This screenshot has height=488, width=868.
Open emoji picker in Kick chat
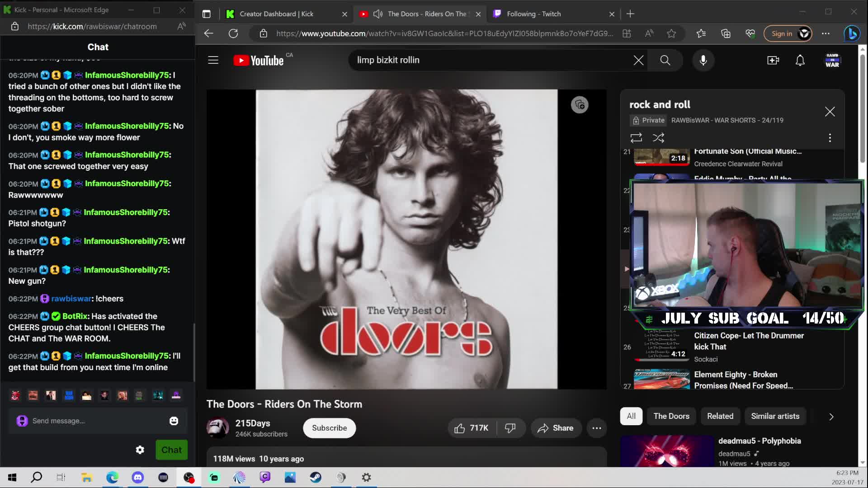click(174, 421)
